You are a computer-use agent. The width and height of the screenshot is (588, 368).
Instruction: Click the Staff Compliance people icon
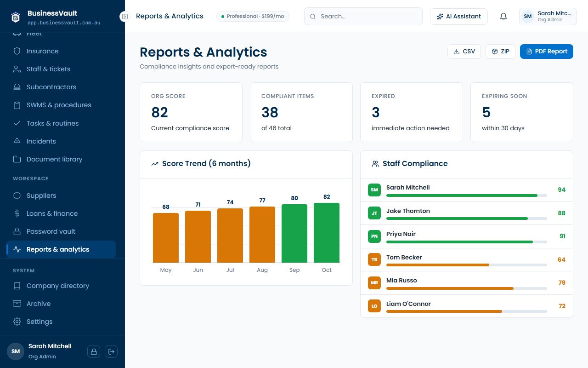(x=375, y=164)
